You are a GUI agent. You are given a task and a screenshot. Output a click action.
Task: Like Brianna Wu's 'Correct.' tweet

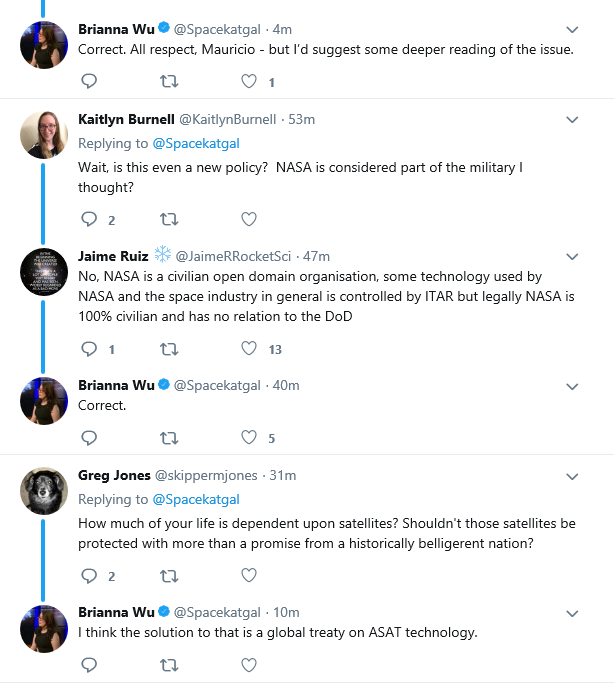249,437
